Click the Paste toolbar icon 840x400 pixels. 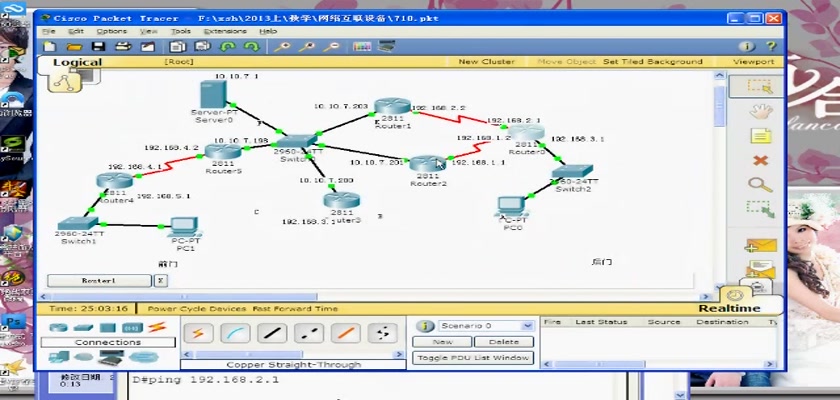202,47
